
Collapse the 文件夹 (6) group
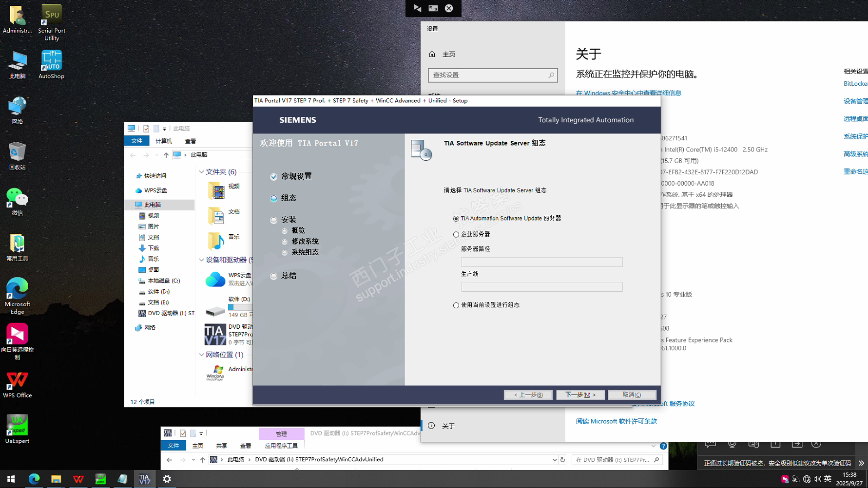click(202, 172)
